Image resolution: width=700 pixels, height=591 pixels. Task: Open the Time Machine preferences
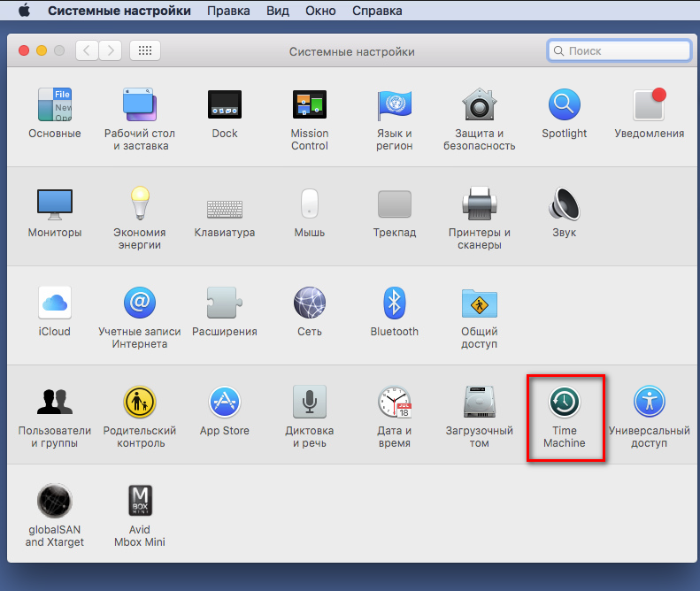pyautogui.click(x=565, y=403)
